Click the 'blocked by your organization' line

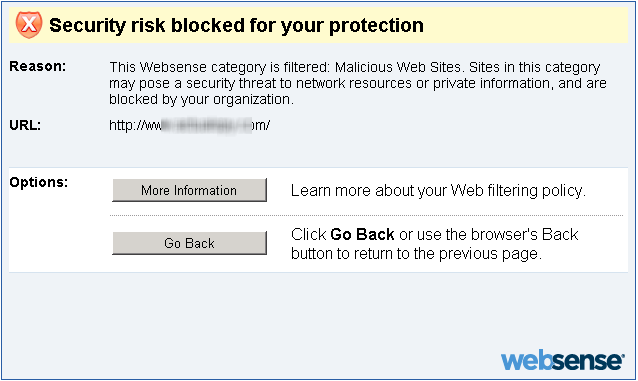[x=201, y=99]
